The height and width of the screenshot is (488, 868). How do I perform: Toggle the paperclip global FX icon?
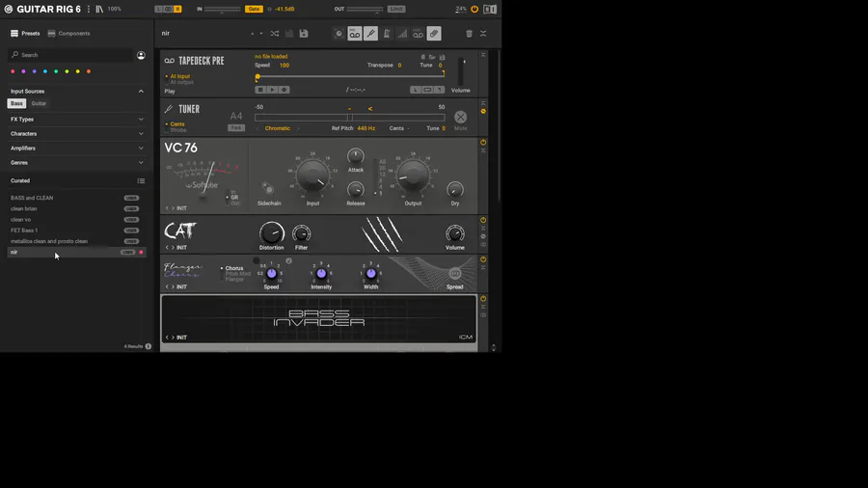(x=434, y=34)
